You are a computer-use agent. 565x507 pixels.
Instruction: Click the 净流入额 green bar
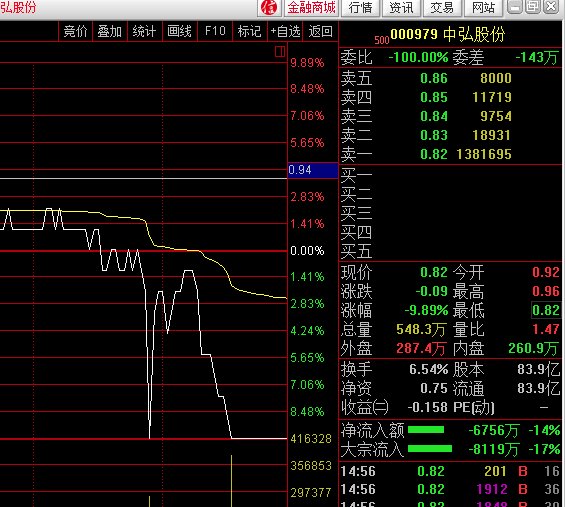(426, 430)
